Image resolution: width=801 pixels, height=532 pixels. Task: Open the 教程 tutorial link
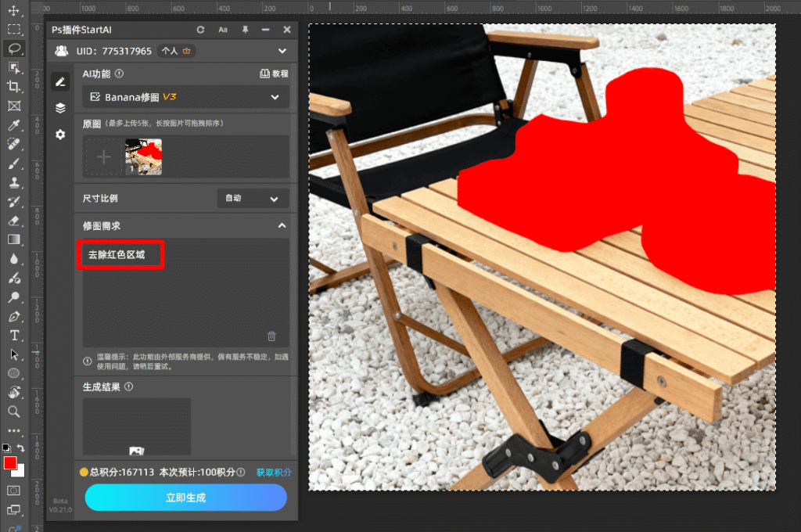(x=274, y=74)
